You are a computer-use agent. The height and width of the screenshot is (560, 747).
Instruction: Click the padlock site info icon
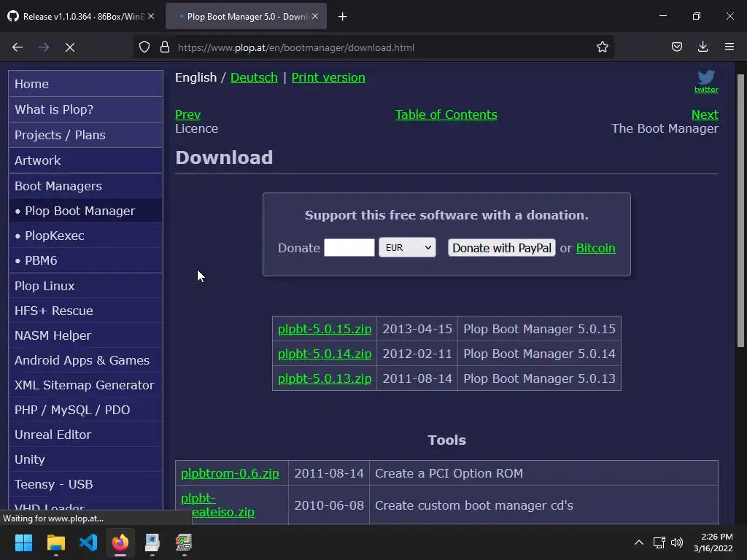coord(165,47)
